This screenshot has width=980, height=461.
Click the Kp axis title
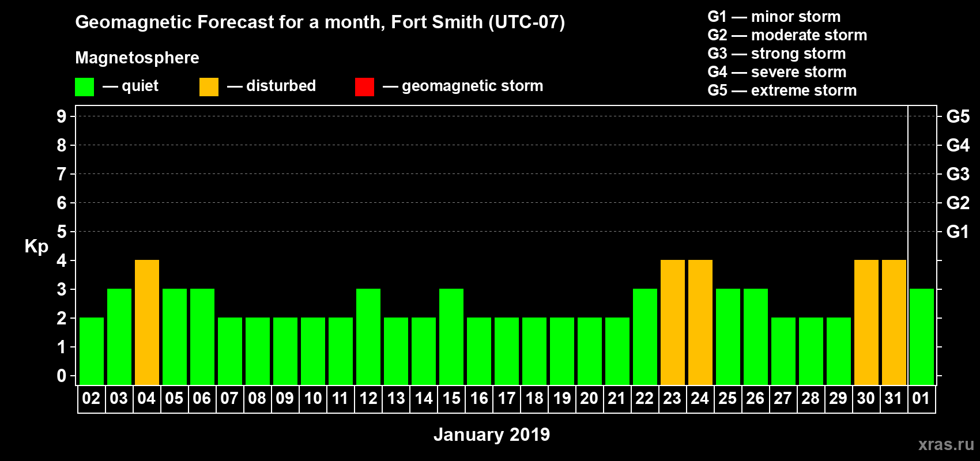pos(36,247)
